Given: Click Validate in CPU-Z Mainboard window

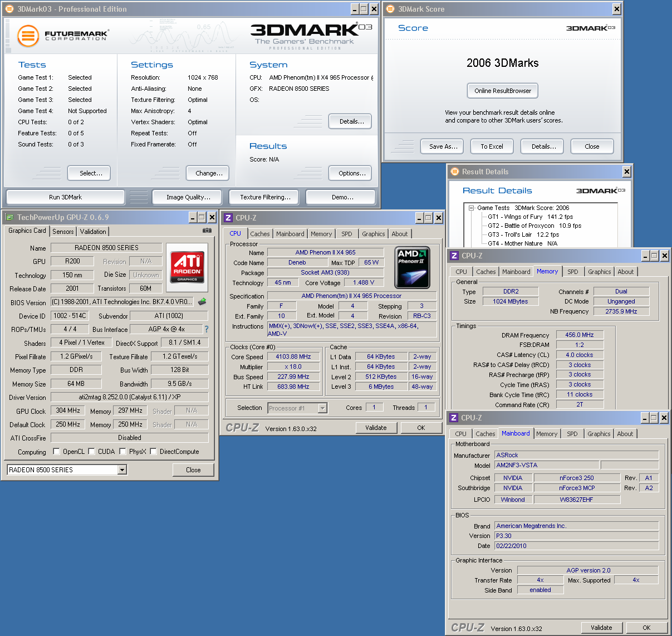Looking at the screenshot, I should tap(601, 628).
